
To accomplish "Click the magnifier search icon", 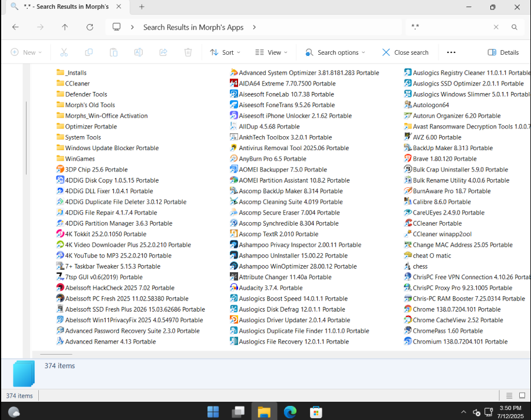I will coord(514,27).
